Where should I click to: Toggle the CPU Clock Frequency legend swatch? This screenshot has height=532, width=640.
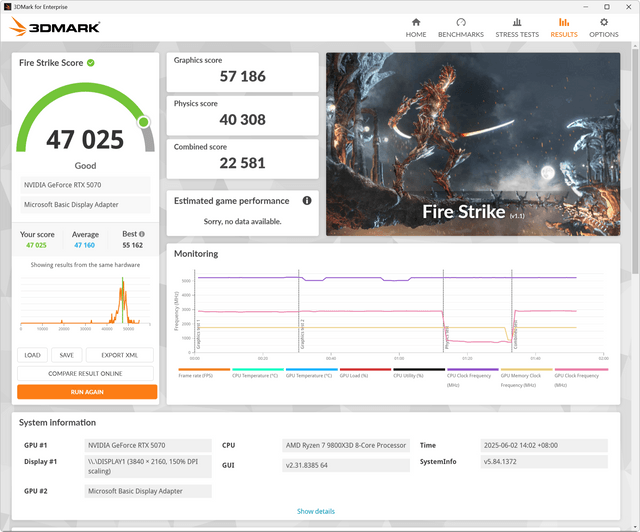coord(473,370)
